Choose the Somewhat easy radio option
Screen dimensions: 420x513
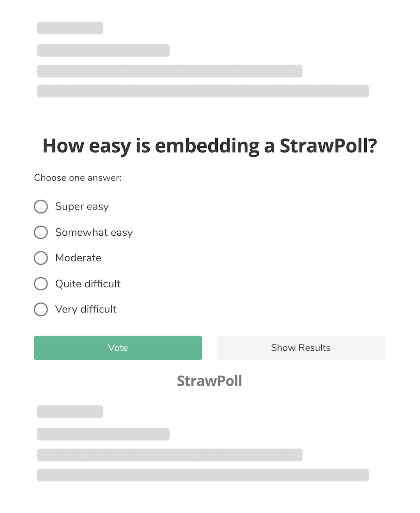41,233
